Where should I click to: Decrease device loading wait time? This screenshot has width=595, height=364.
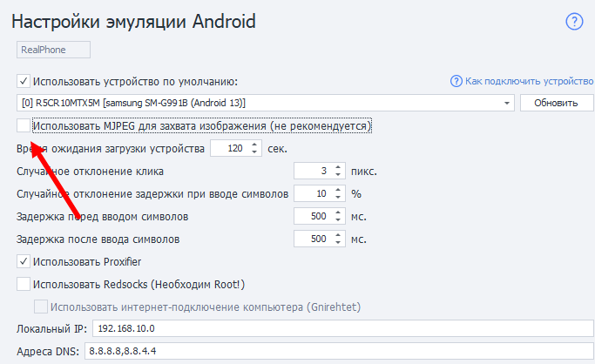pos(254,152)
